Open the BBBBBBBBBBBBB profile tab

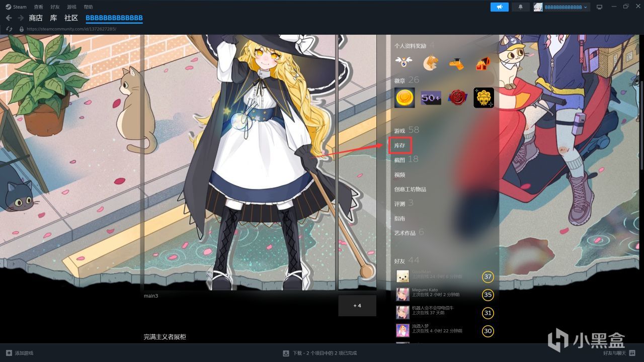pos(114,18)
